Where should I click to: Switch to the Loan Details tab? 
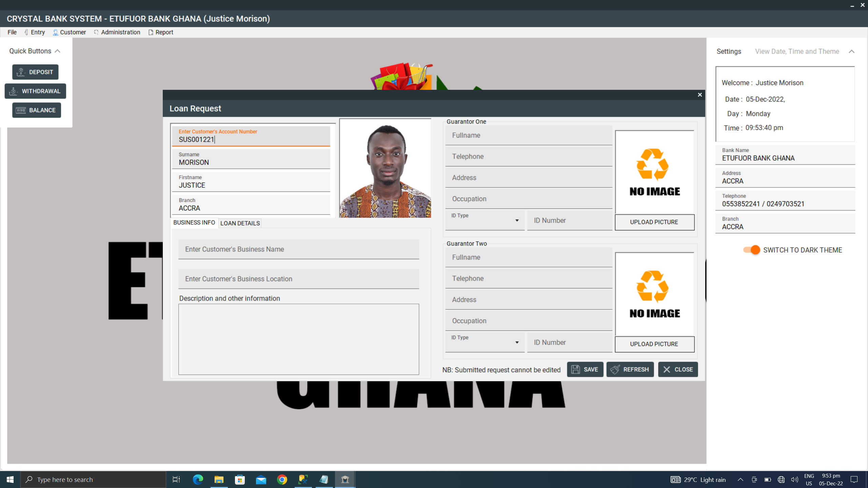(240, 223)
